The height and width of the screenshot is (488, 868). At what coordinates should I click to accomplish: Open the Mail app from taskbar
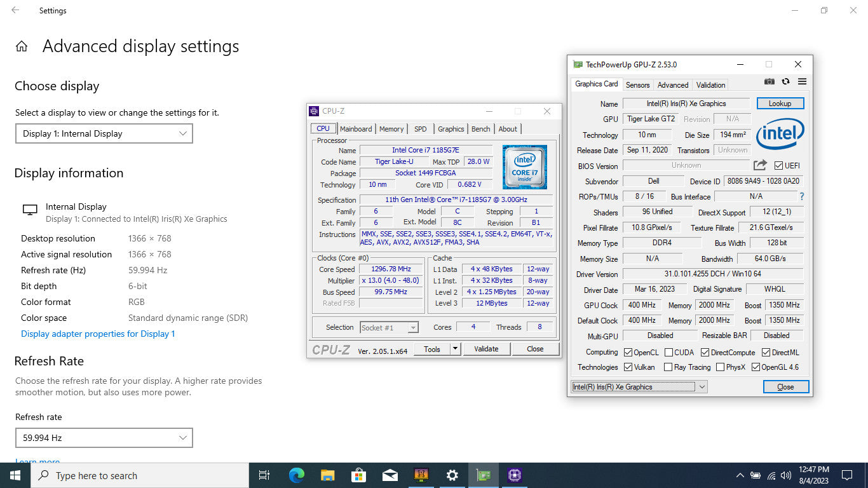tap(390, 475)
